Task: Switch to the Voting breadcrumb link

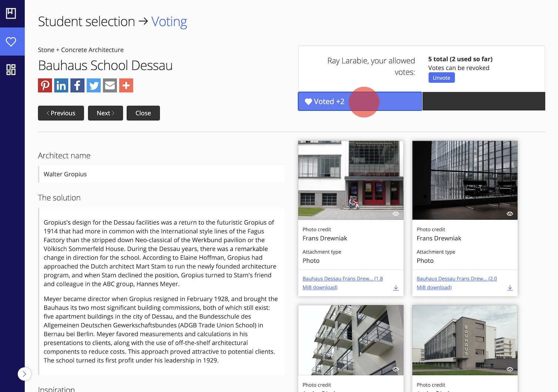Action: 169,21
